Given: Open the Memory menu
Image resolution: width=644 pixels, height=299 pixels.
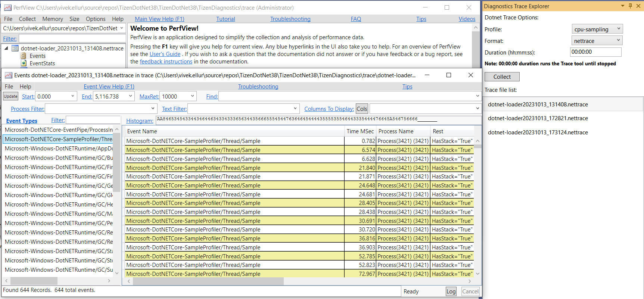Looking at the screenshot, I should (x=52, y=19).
